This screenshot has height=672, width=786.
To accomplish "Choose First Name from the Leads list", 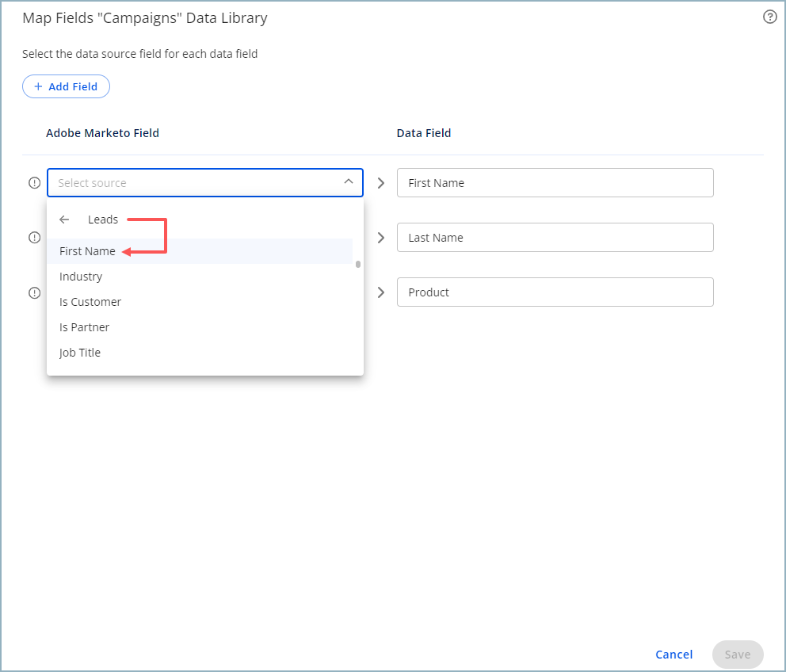I will [x=200, y=251].
